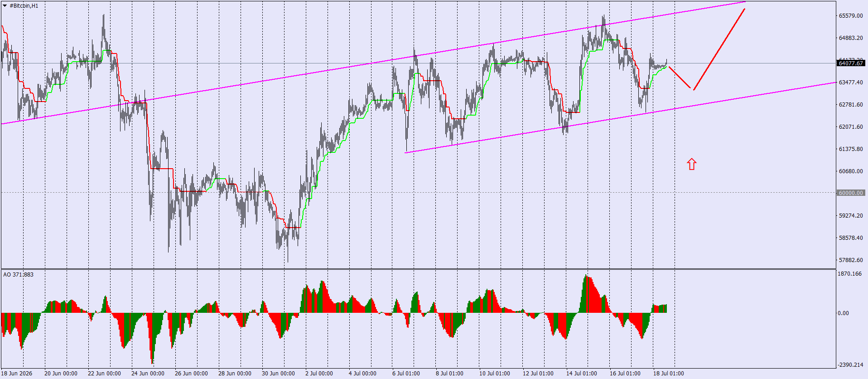The image size is (868, 379).
Task: Click the 63477.40 price scale label
Action: 851,83
